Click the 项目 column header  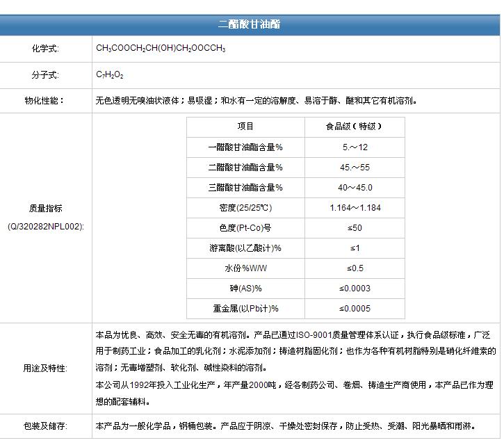[245, 127]
